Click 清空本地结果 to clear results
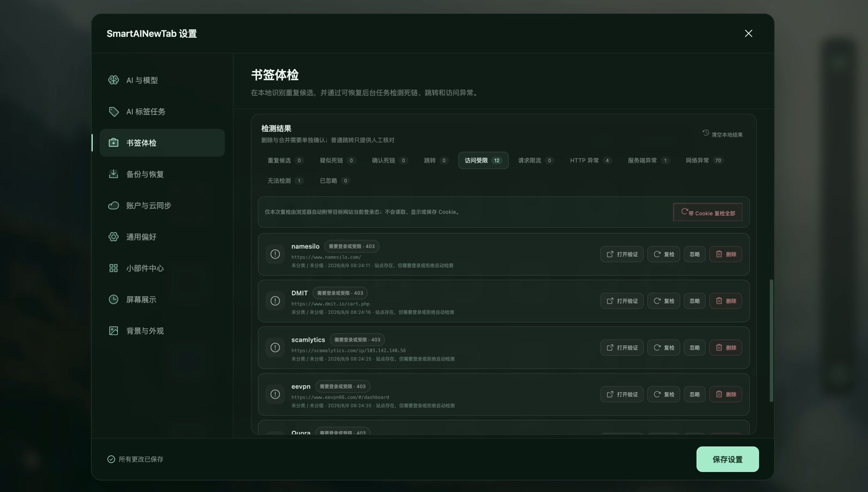Viewport: 868px width, 492px height. point(723,134)
